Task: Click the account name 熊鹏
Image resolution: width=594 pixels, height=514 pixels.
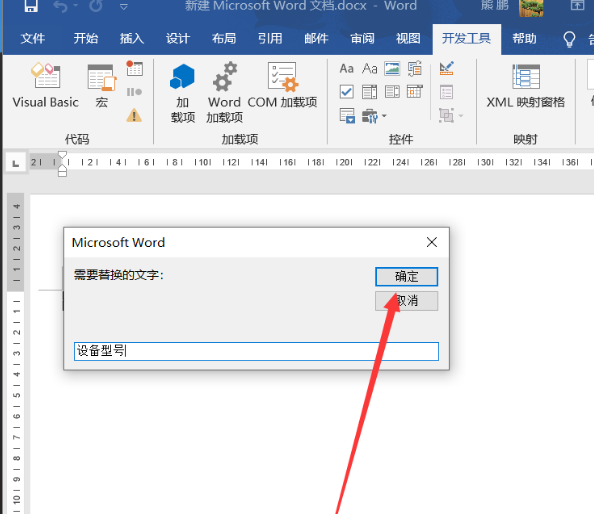Action: pos(495,6)
